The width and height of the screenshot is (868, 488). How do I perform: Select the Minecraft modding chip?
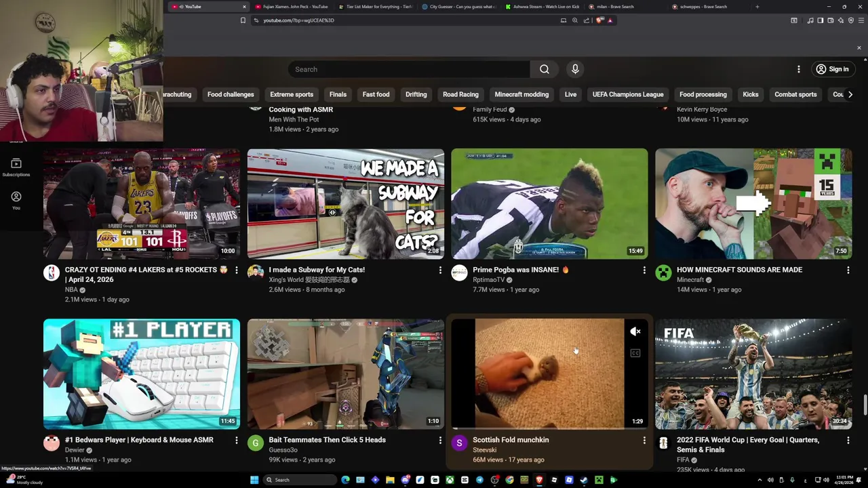pyautogui.click(x=521, y=94)
